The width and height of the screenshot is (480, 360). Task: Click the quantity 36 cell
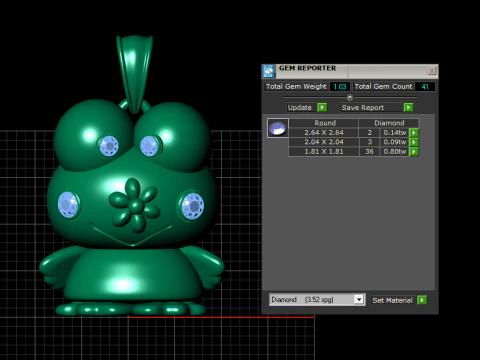coord(369,152)
